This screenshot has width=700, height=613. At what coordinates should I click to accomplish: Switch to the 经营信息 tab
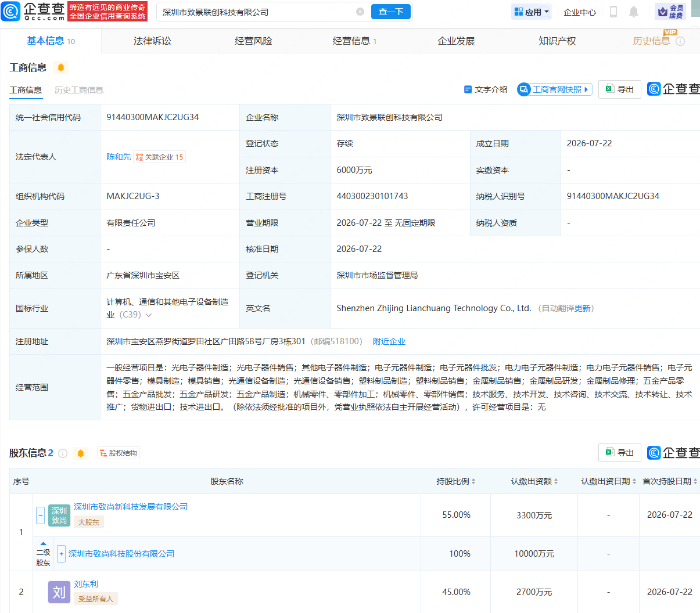pos(354,41)
